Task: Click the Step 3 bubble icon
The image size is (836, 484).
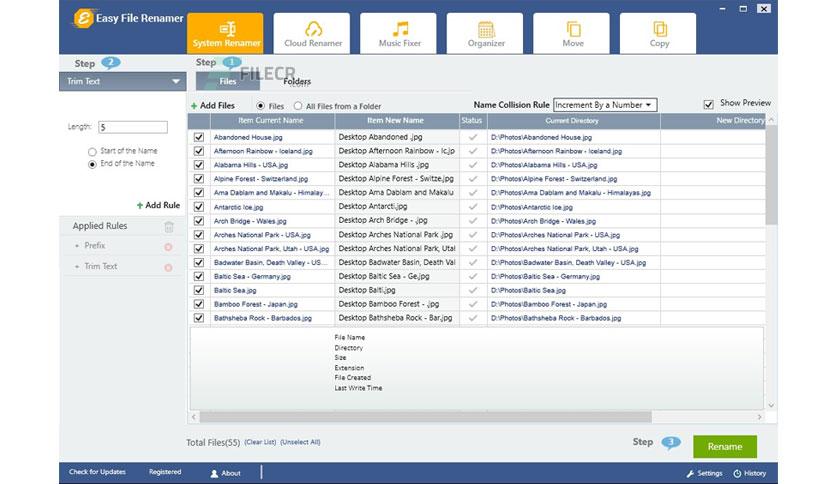Action: coord(671,442)
